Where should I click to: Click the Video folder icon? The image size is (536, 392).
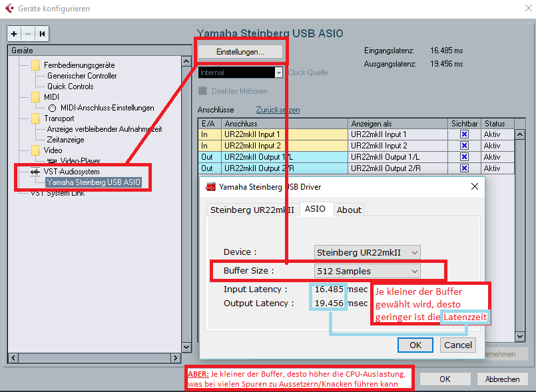[35, 150]
